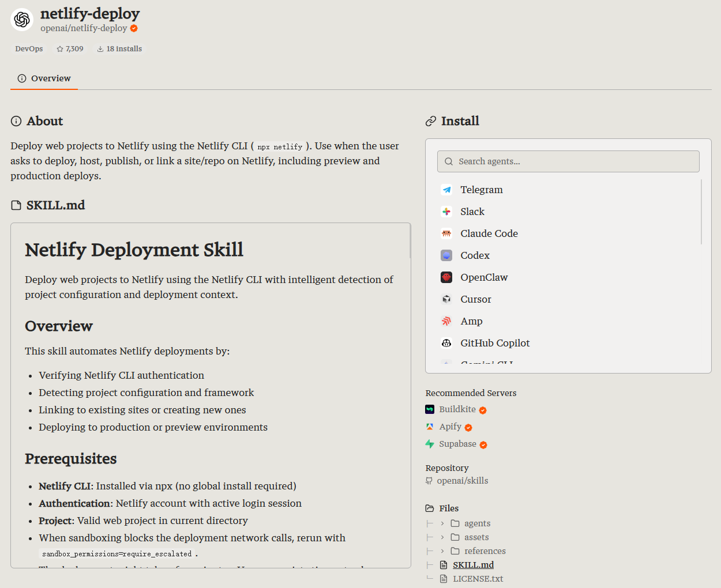Click the info icon beside About heading
Viewport: 721px width, 588px height.
(x=16, y=121)
